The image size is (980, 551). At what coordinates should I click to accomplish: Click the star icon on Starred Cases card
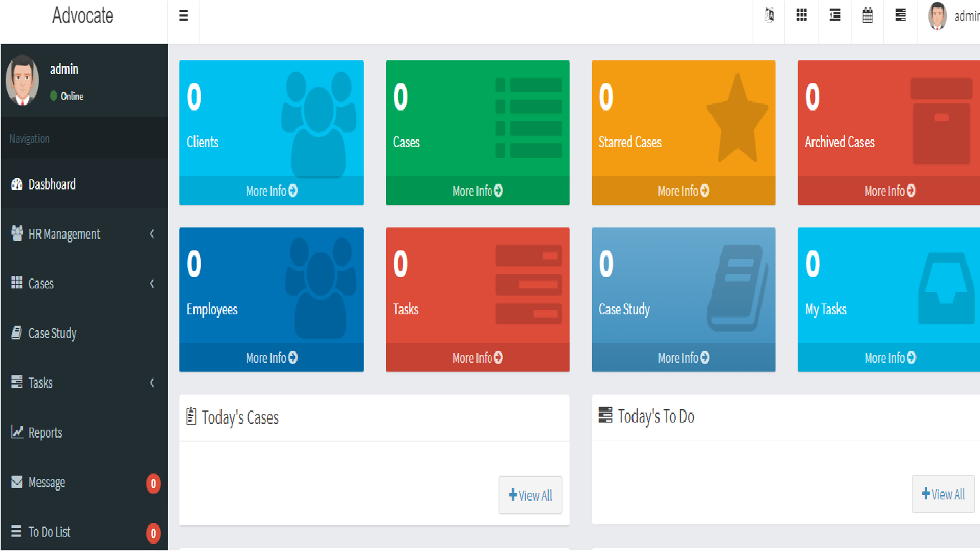(737, 119)
